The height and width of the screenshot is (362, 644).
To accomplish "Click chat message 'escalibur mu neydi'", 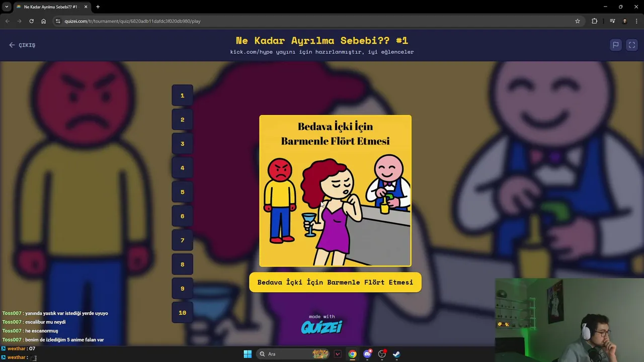I will pos(45,322).
